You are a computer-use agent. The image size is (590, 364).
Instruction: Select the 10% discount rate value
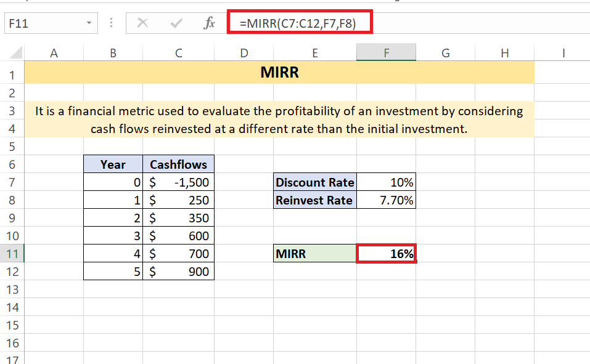click(386, 182)
